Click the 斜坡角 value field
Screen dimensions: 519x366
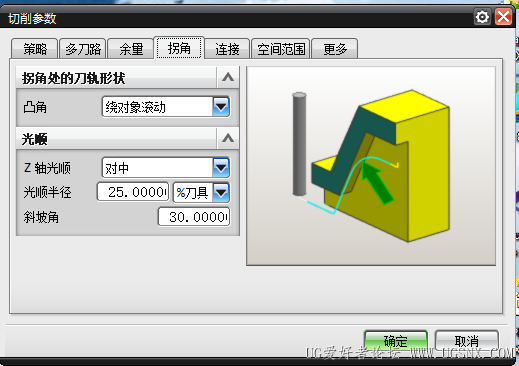pos(194,217)
